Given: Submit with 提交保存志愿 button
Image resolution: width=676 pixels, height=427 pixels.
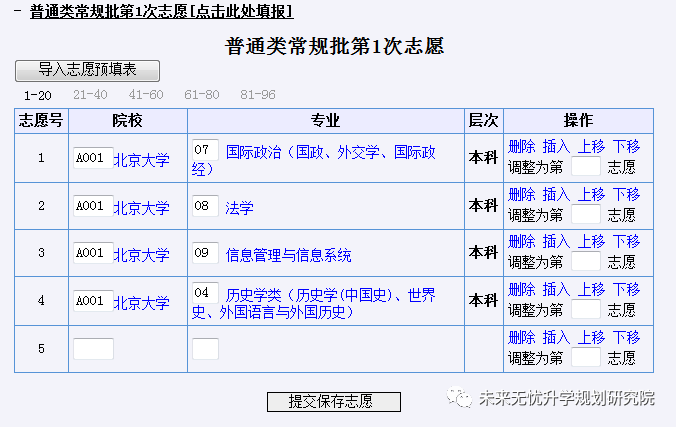Looking at the screenshot, I should click(334, 402).
